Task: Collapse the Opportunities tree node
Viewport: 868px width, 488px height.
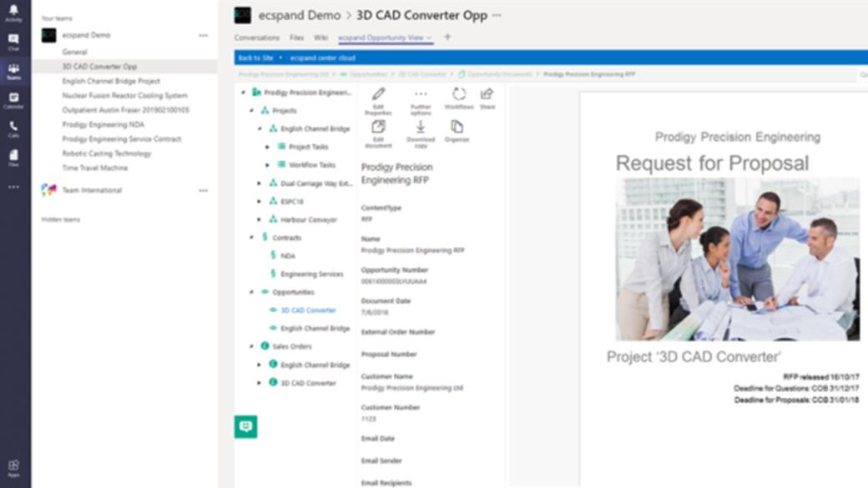Action: [251, 292]
